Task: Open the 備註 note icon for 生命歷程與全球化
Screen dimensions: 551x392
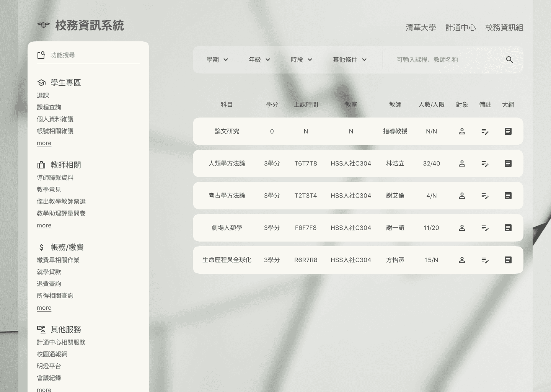Action: coord(485,260)
